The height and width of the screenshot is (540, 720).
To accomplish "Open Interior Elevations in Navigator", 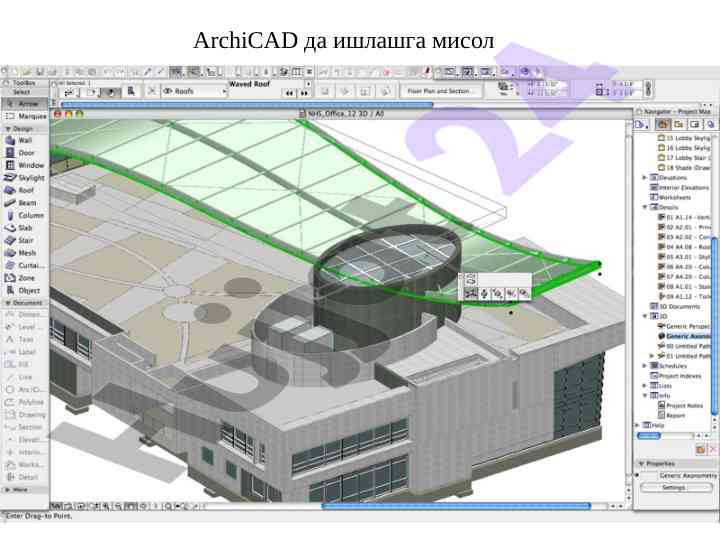I will coord(680,187).
